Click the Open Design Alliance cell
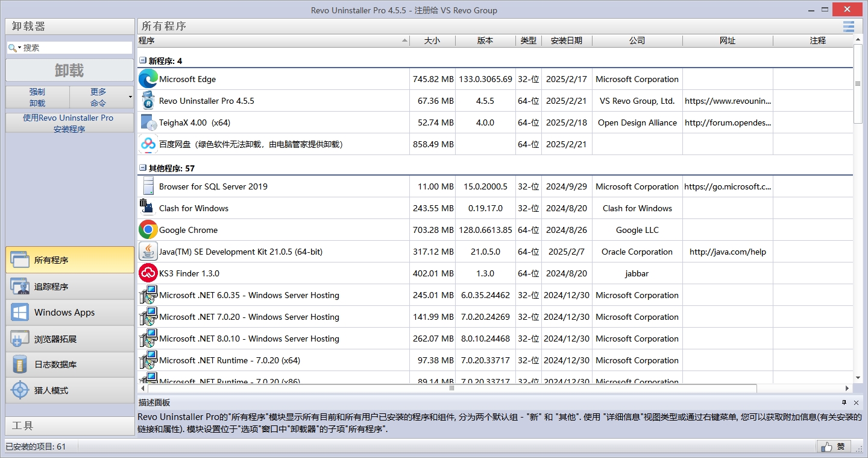 click(637, 122)
